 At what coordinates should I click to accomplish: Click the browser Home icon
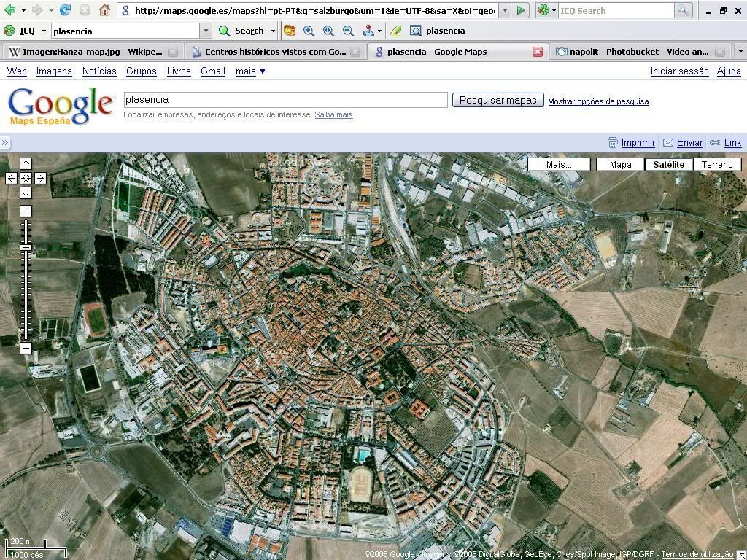[x=104, y=10]
